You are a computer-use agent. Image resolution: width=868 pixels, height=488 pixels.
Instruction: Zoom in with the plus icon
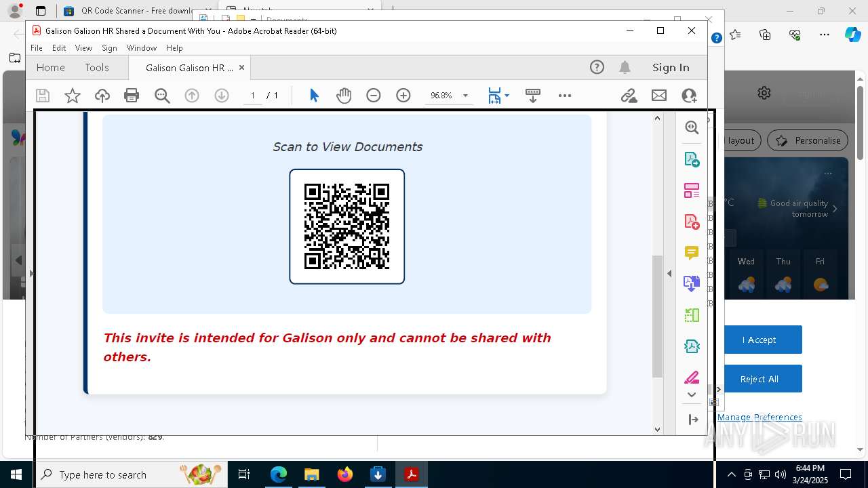(403, 96)
